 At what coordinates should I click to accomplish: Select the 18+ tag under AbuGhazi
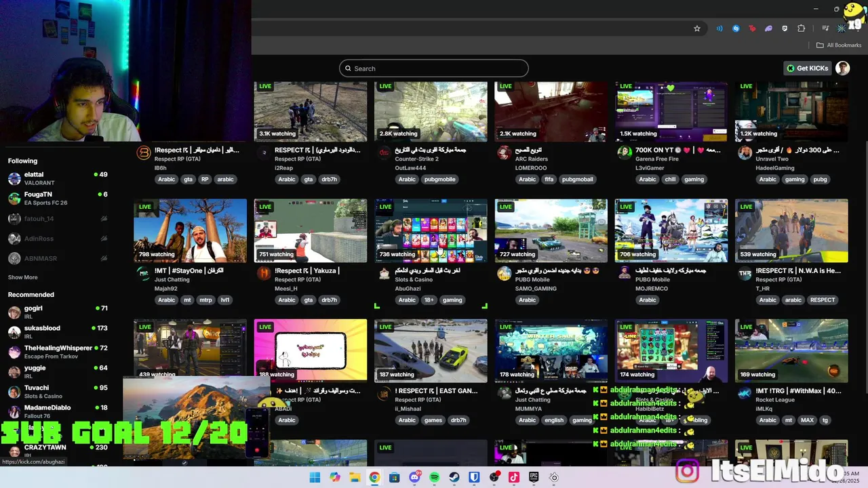click(x=429, y=300)
